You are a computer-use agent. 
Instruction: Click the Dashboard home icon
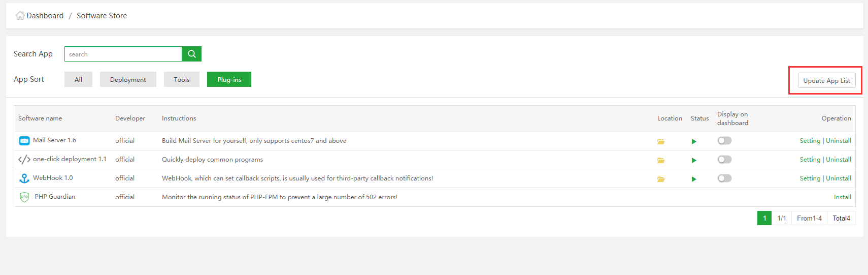pyautogui.click(x=20, y=16)
